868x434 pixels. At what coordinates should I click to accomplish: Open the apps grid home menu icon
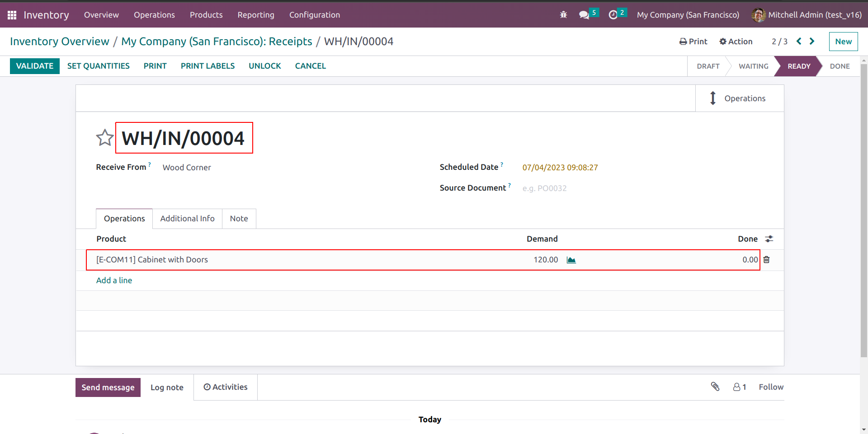pos(12,15)
